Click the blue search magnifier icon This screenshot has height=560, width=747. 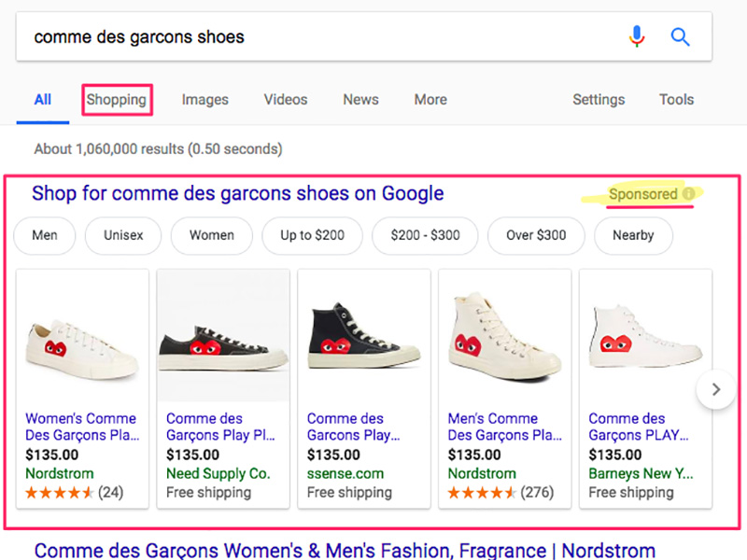[x=680, y=36]
